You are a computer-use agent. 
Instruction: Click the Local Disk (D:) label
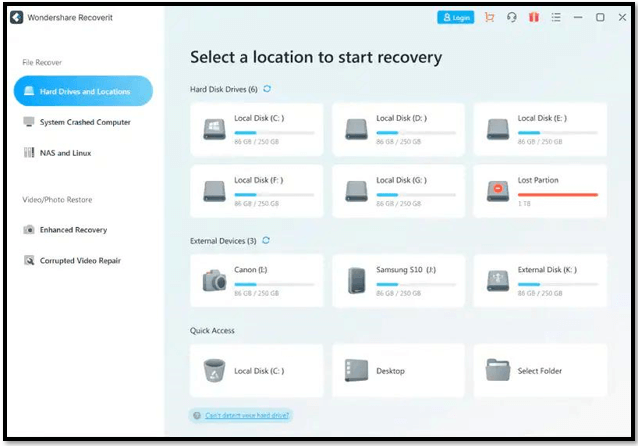click(402, 118)
